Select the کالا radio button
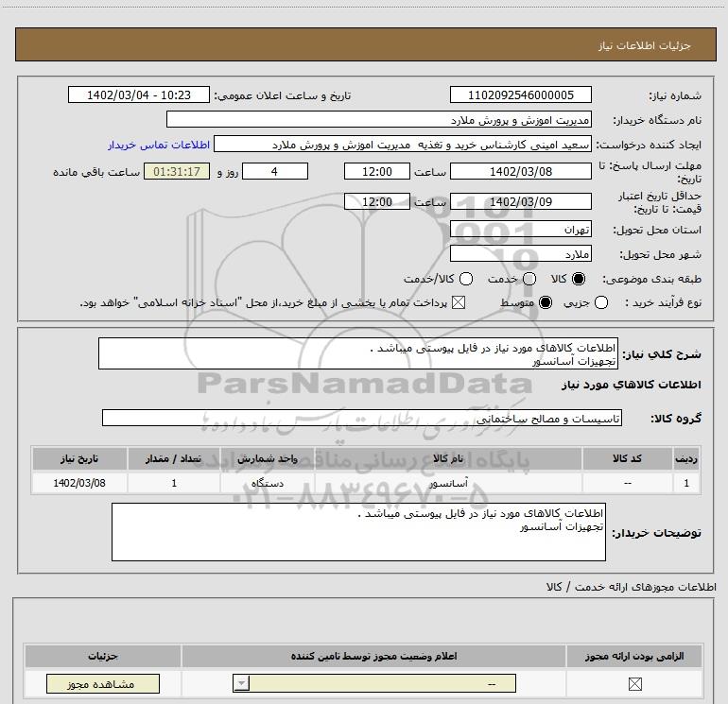The height and width of the screenshot is (704, 728). point(579,279)
